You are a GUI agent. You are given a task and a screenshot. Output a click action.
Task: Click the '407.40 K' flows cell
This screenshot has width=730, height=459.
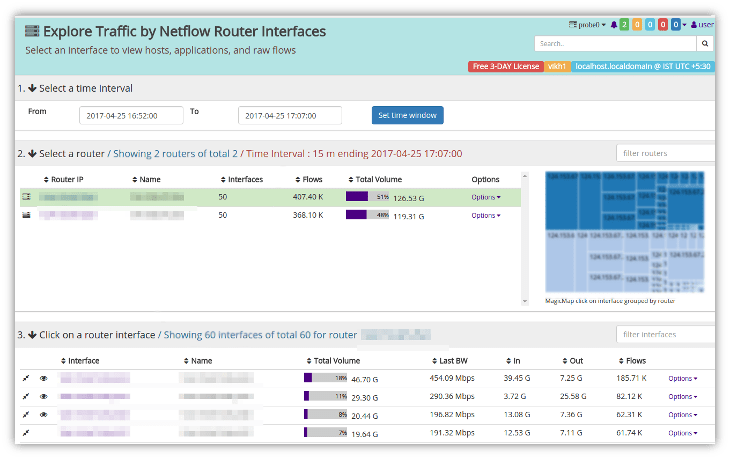[308, 197]
